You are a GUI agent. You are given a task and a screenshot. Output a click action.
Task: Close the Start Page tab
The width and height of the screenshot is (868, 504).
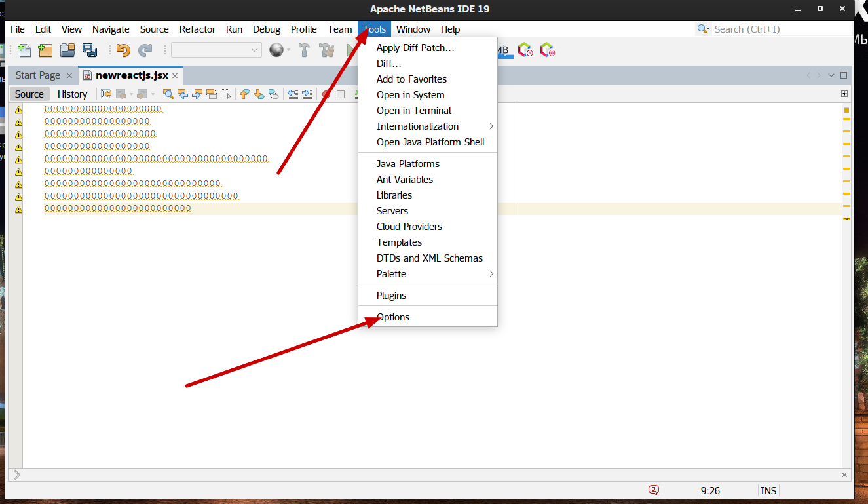point(69,76)
